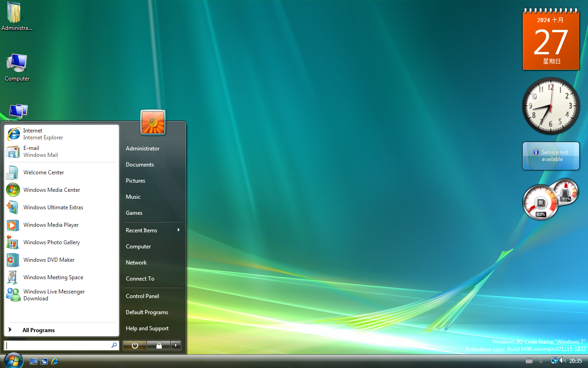The image size is (588, 368).
Task: Click the Switch Between Windows quick launch icon
Action: pos(44,361)
